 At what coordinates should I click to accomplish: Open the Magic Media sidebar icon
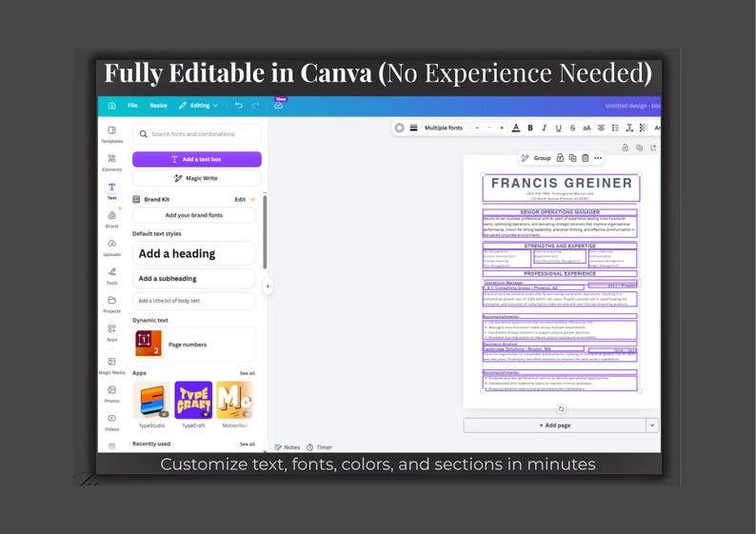[x=111, y=366]
